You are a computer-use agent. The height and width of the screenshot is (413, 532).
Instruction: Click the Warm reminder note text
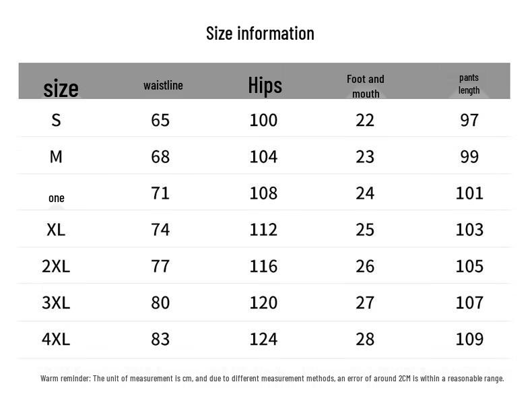pos(272,379)
